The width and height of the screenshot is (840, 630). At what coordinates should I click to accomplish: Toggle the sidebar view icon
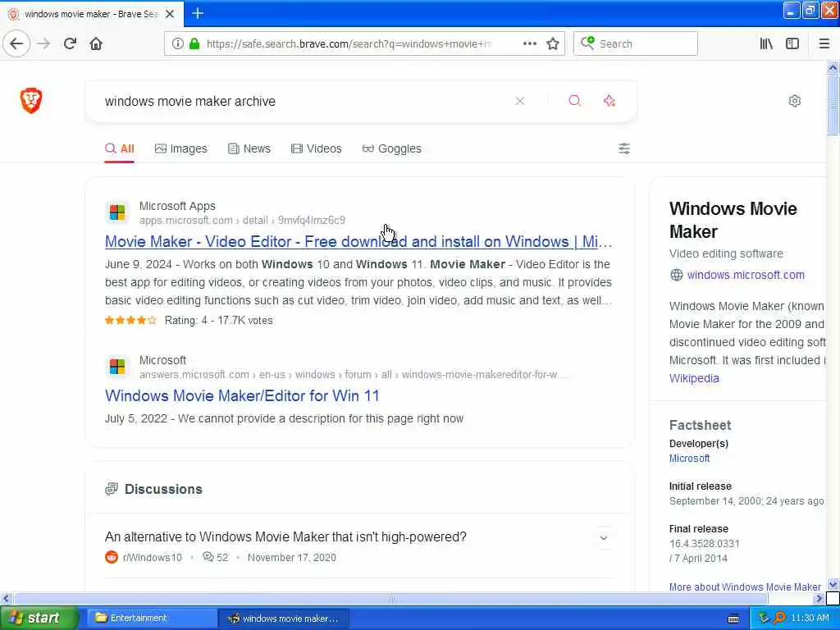coord(792,44)
